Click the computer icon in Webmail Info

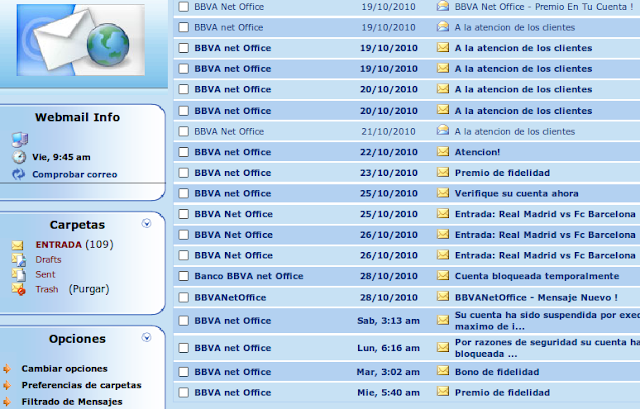point(19,140)
